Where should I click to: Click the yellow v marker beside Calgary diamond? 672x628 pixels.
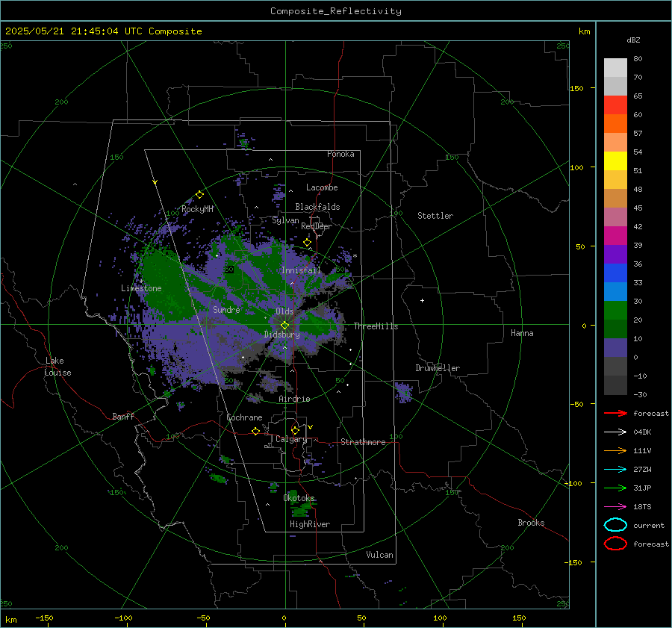(x=311, y=427)
